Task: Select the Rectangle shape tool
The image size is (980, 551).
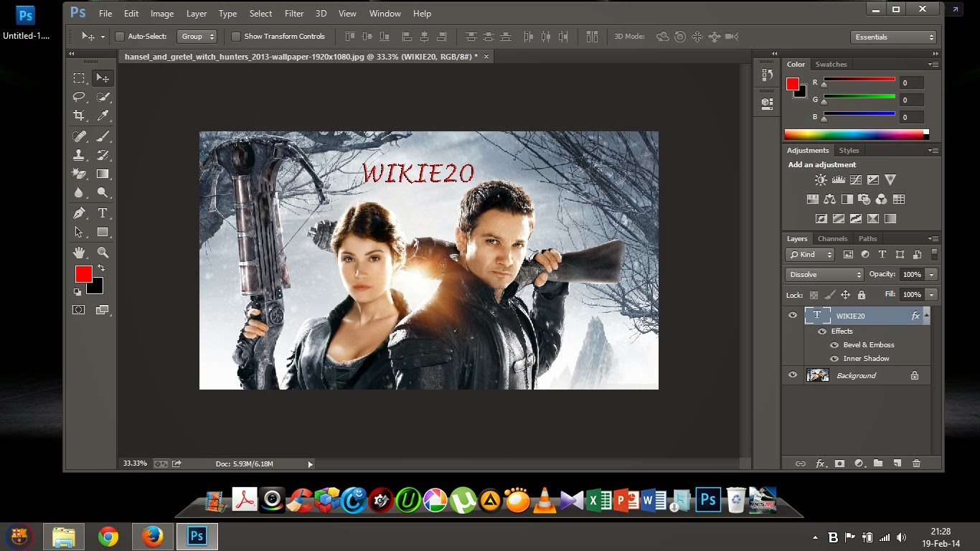Action: [x=103, y=232]
